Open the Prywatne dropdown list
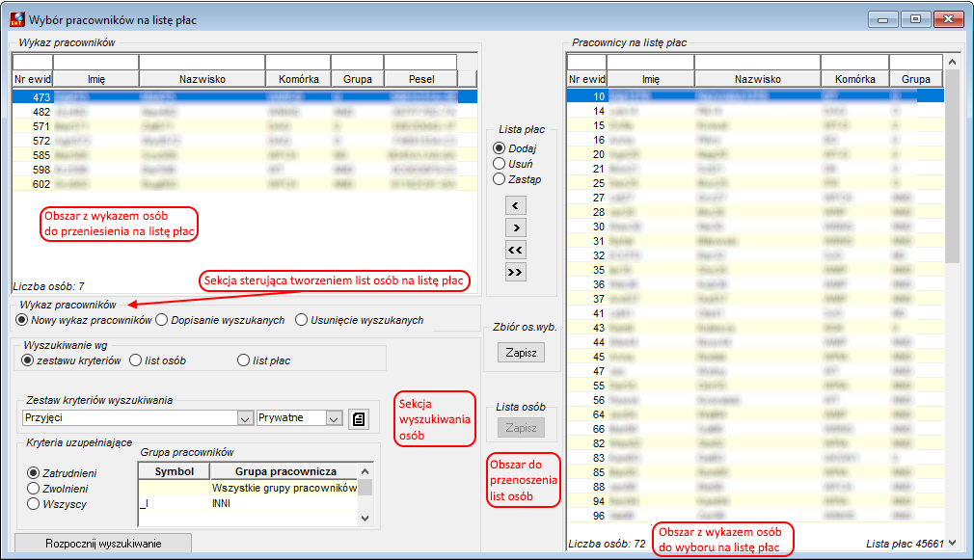The width and height of the screenshot is (974, 560). 335,418
